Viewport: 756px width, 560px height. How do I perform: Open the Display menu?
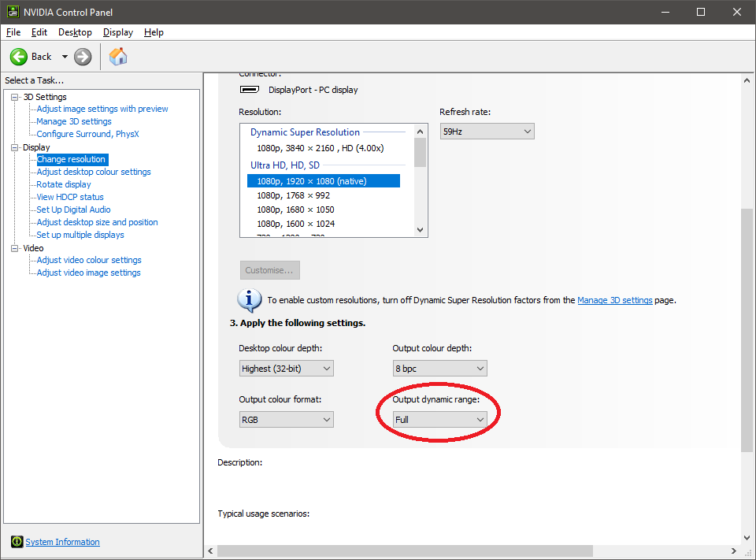[117, 32]
